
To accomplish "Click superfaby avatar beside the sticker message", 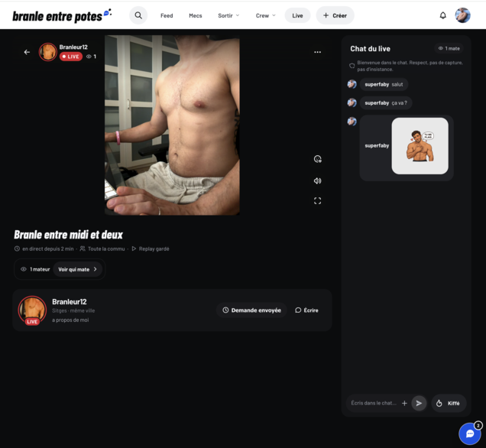I will (x=352, y=121).
